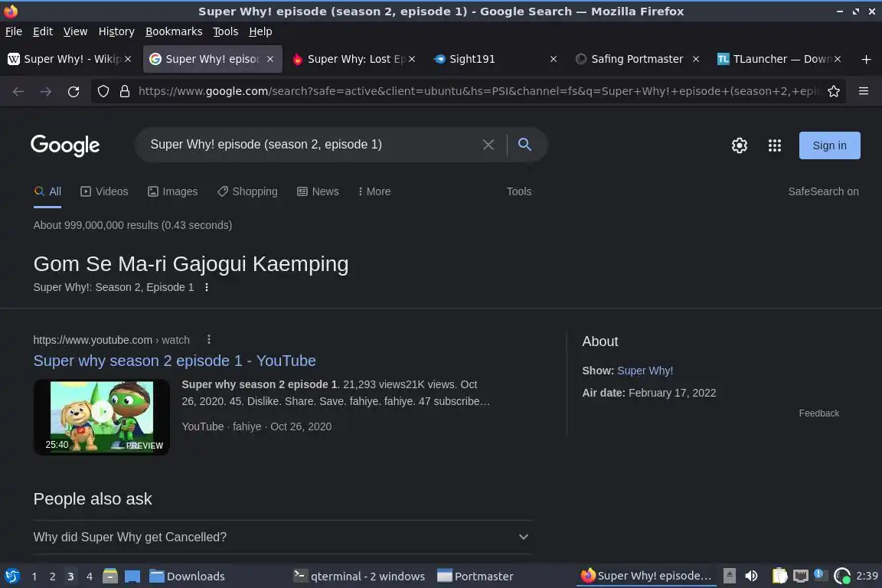The height and width of the screenshot is (588, 882).
Task: Open the Firefox hamburger menu
Action: click(x=864, y=91)
